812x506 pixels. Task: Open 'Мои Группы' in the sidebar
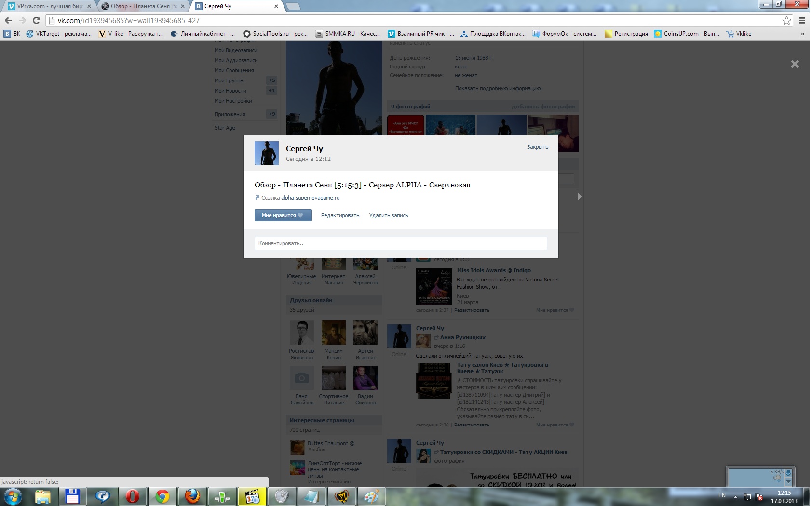[x=230, y=80]
